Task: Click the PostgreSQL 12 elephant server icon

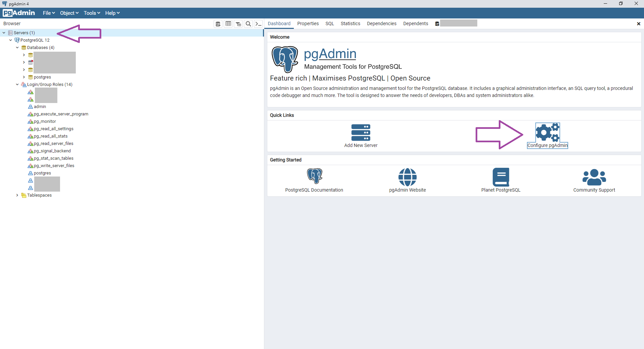Action: pyautogui.click(x=17, y=40)
